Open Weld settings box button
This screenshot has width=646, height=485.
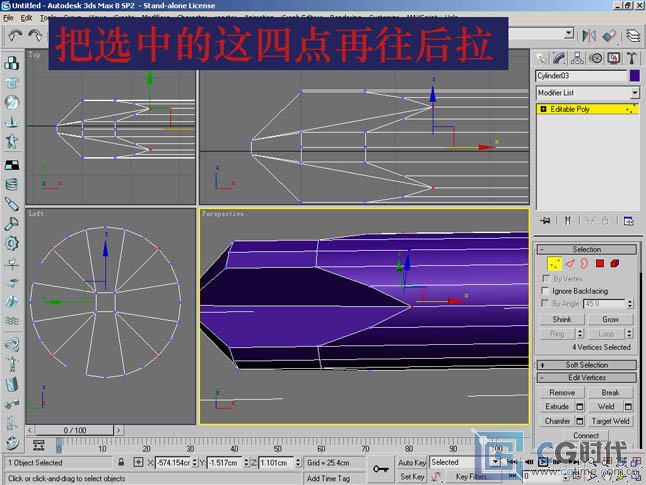(628, 407)
